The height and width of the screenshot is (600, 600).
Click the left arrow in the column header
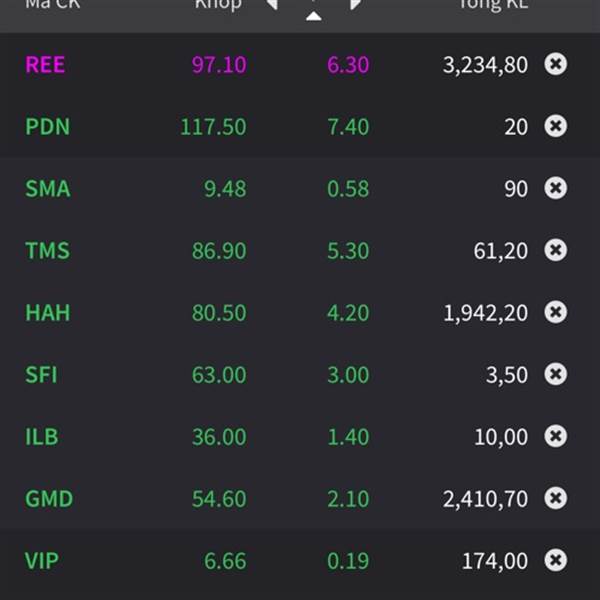coord(271,4)
